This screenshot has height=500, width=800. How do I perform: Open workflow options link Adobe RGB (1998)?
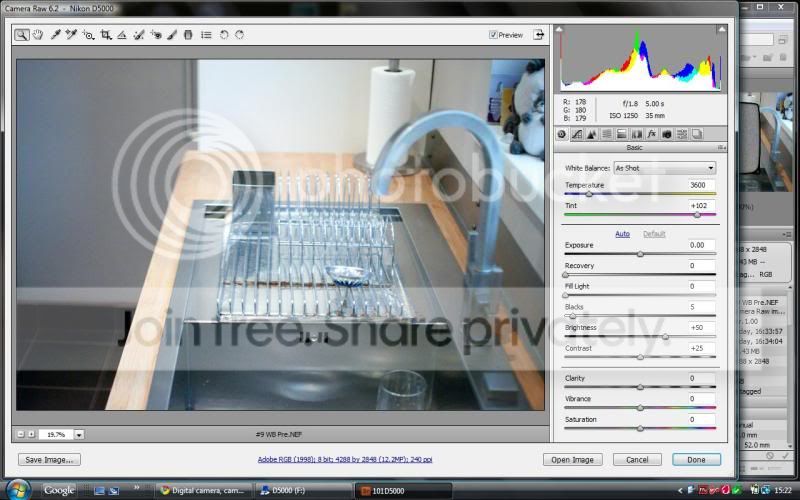click(345, 460)
